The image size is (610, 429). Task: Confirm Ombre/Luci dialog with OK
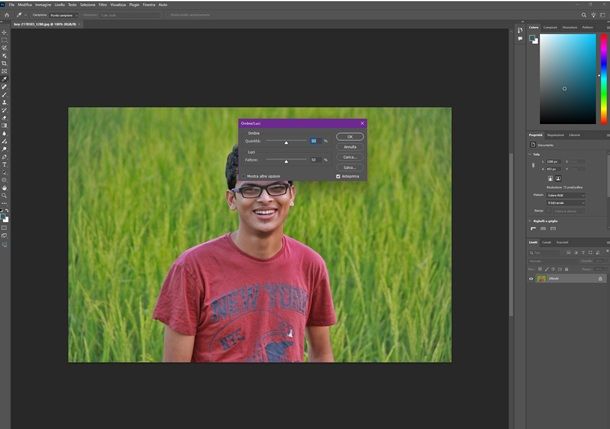click(349, 136)
